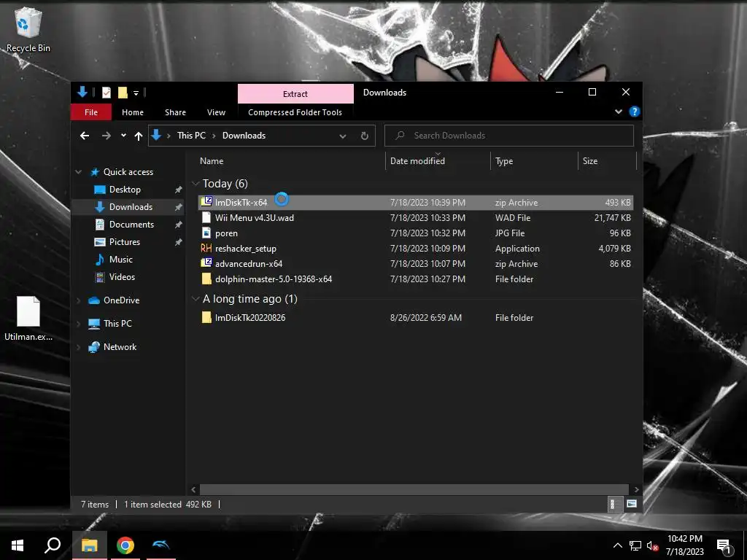Sort by the Size column header
Screen dimensions: 747x560
point(589,161)
